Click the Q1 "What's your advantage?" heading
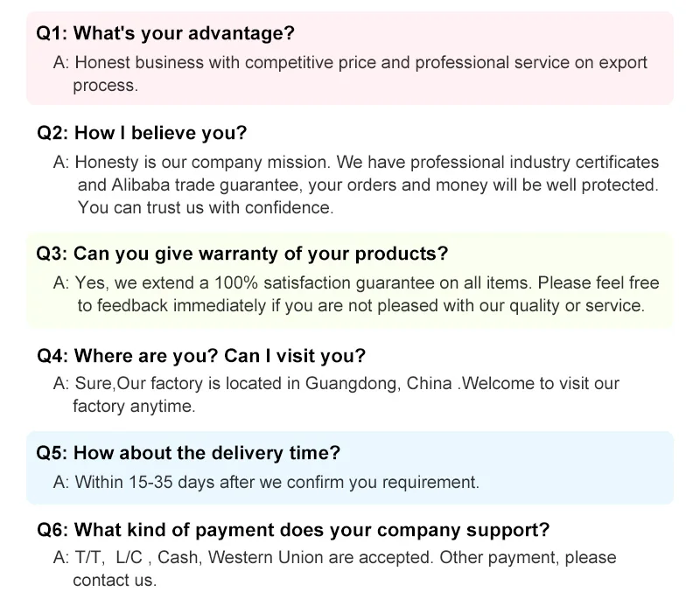The height and width of the screenshot is (599, 700). (165, 34)
